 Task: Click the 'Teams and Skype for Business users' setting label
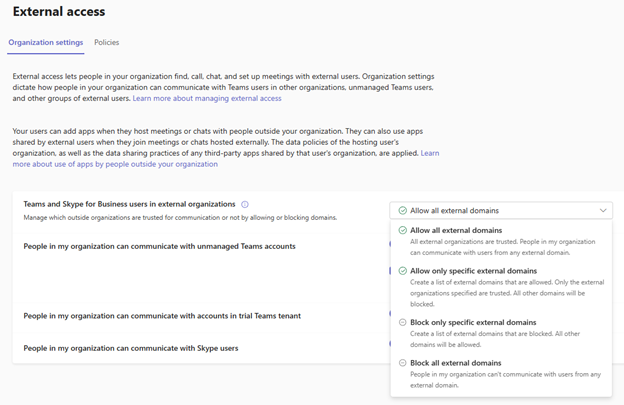(x=129, y=204)
